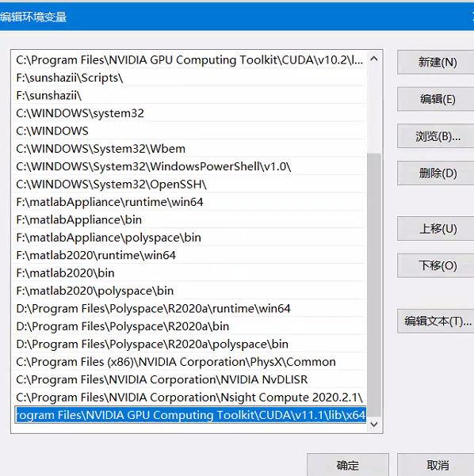Select F:\matlab2020\runtime\win64 entry
Viewport: 474px width, 476px height.
(x=189, y=255)
